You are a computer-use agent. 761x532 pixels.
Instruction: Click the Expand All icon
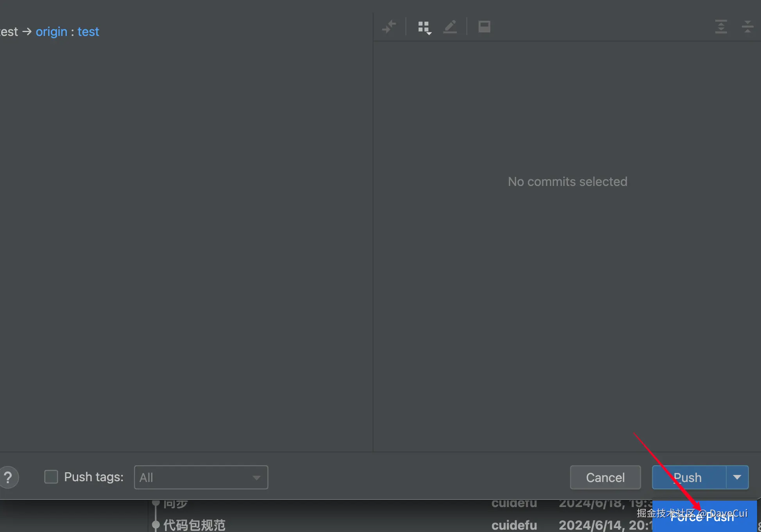pos(721,27)
